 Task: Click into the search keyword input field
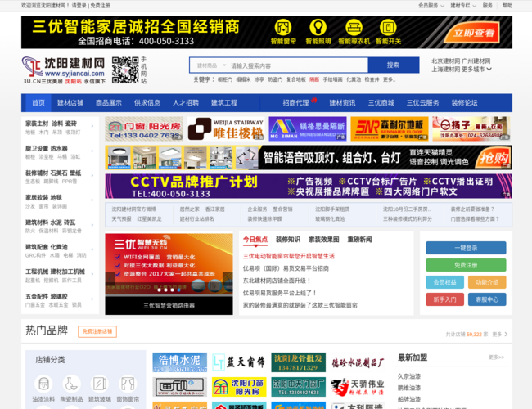point(295,65)
